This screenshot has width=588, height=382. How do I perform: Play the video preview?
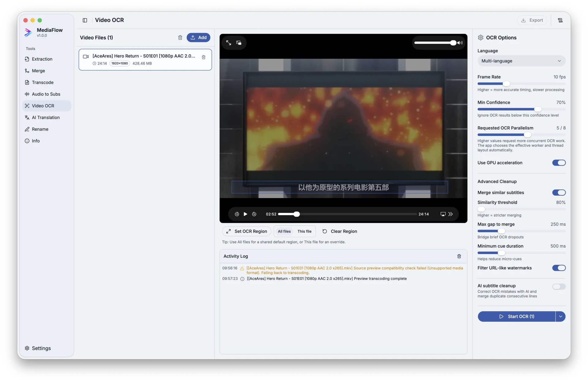[245, 214]
